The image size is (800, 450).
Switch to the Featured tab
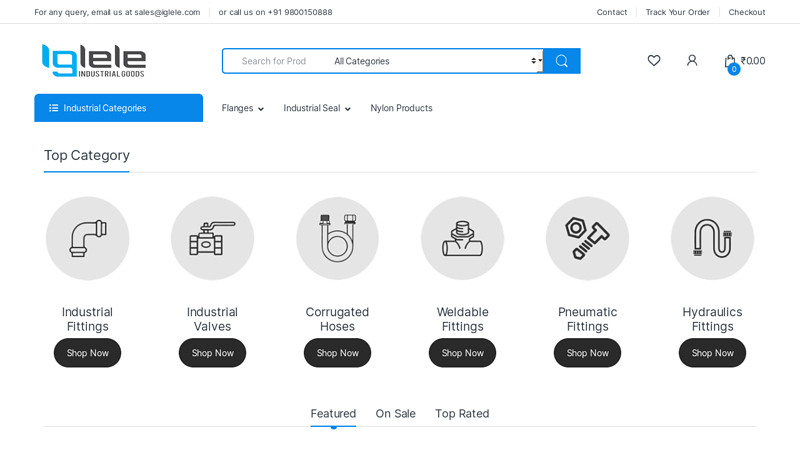pos(333,414)
